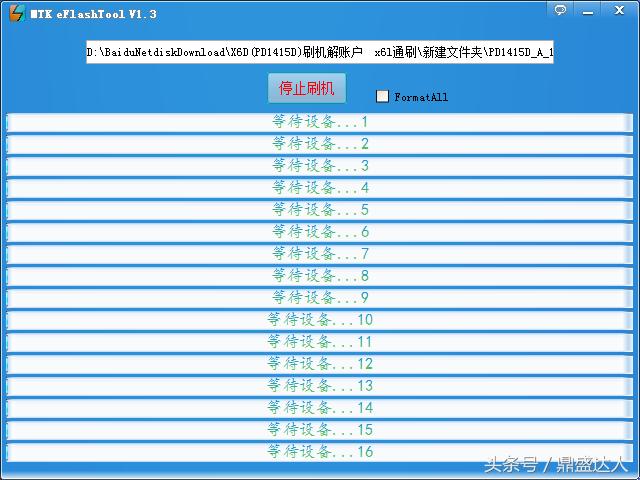Click the 等待设备...13 row
640x480 pixels.
pyautogui.click(x=320, y=386)
